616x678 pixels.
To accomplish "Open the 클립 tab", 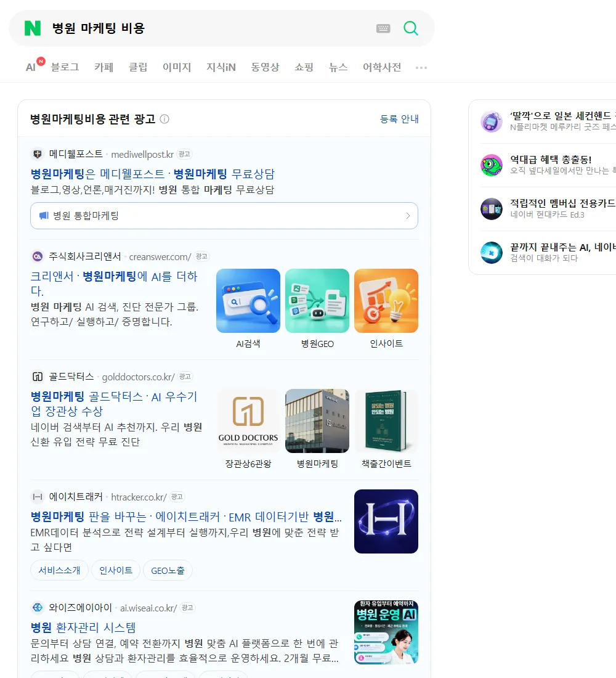I will (x=138, y=67).
